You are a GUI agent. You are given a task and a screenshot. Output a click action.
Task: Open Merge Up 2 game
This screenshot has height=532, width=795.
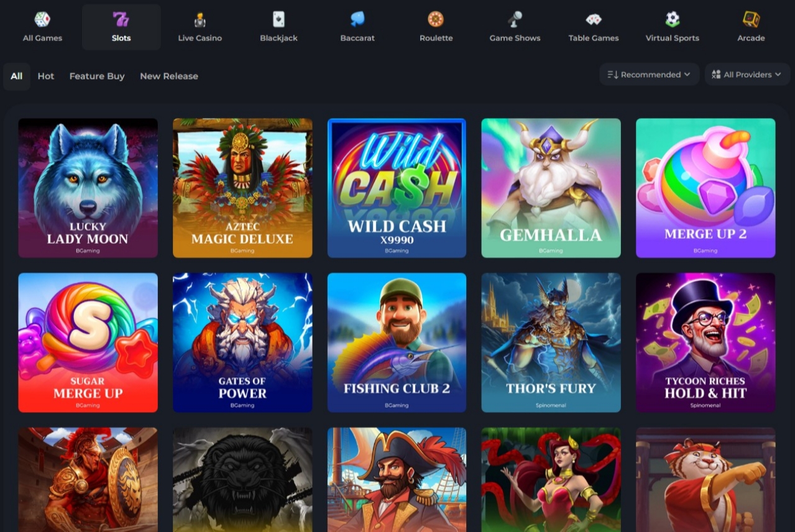[x=705, y=188]
